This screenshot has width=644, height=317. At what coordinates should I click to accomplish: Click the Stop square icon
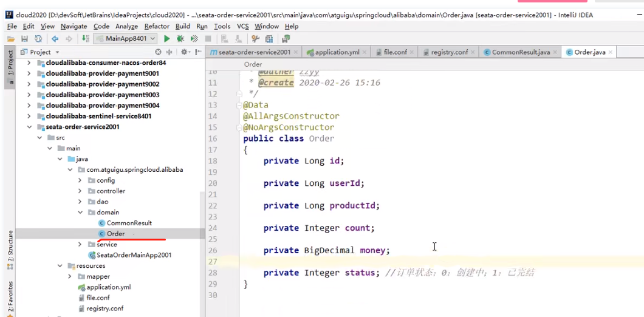(x=208, y=39)
